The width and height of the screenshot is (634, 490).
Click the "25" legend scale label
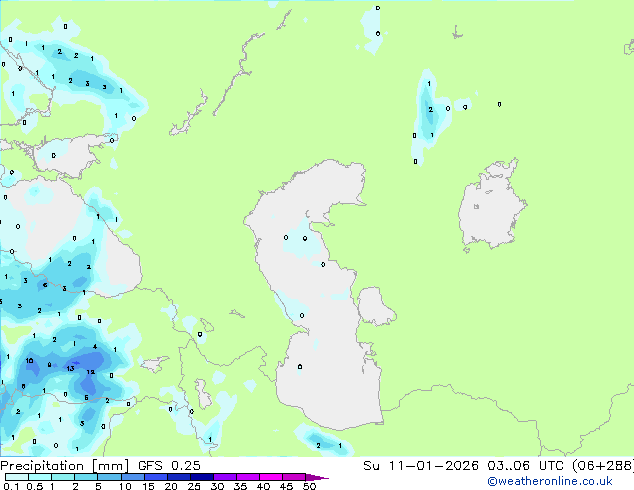[194, 486]
